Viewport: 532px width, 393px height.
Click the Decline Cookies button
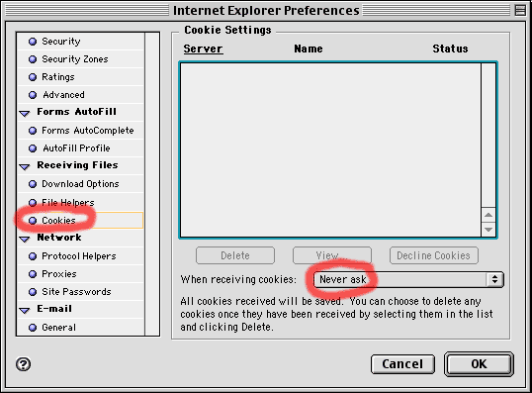(x=434, y=255)
